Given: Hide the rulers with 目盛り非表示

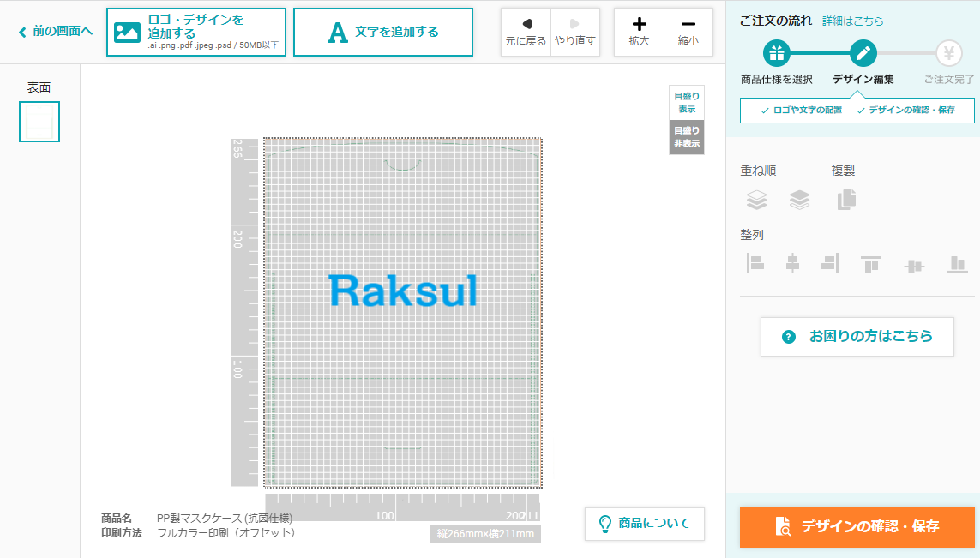Looking at the screenshot, I should click(687, 137).
